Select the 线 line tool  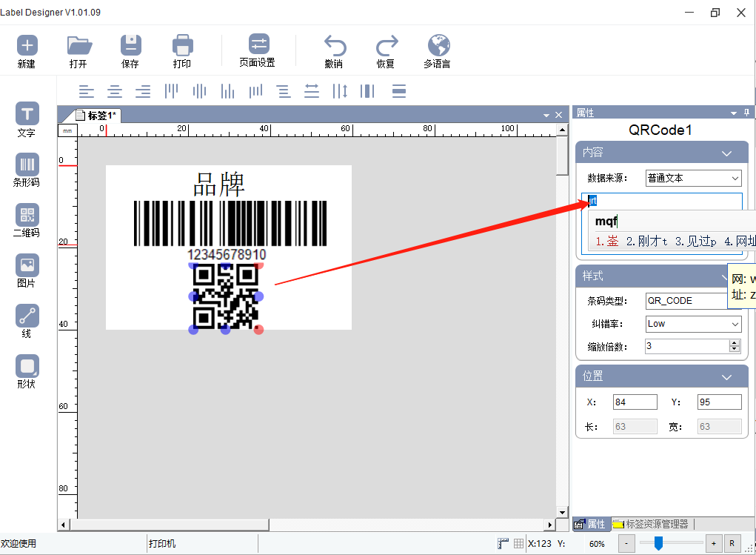point(27,316)
